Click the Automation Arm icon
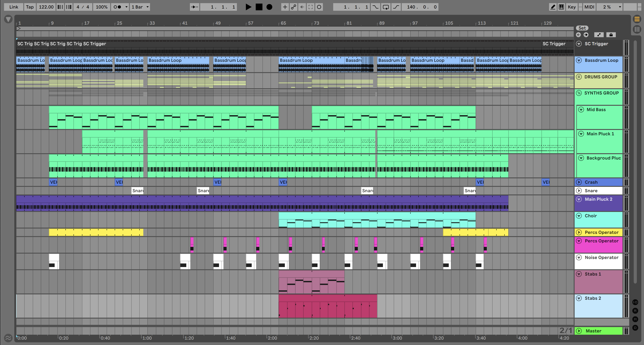This screenshot has width=644, height=345. tap(294, 7)
